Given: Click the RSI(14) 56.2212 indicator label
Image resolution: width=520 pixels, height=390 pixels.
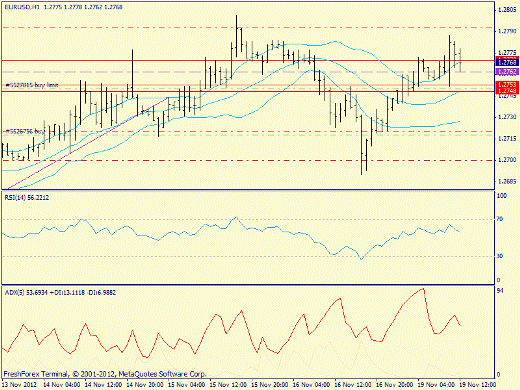Looking at the screenshot, I should (27, 198).
